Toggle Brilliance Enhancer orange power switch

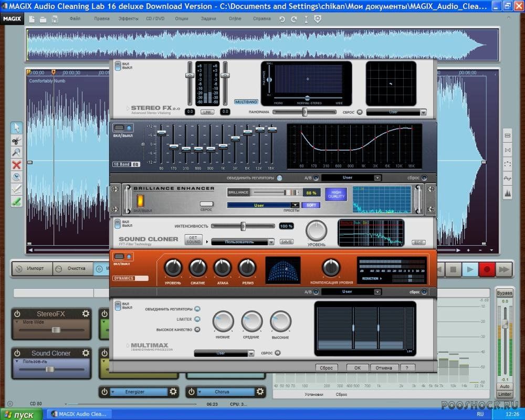pyautogui.click(x=140, y=201)
